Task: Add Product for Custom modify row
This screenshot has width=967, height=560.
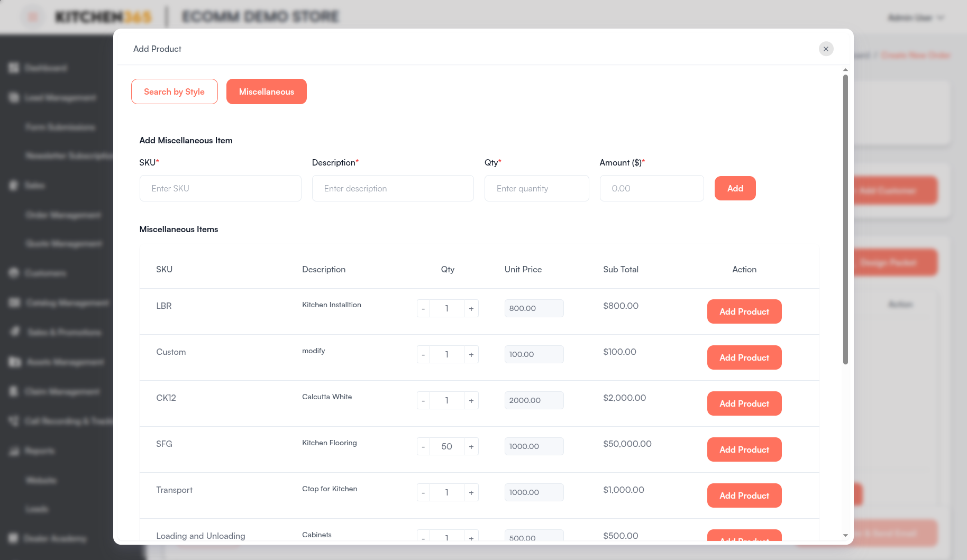Action: coord(744,357)
